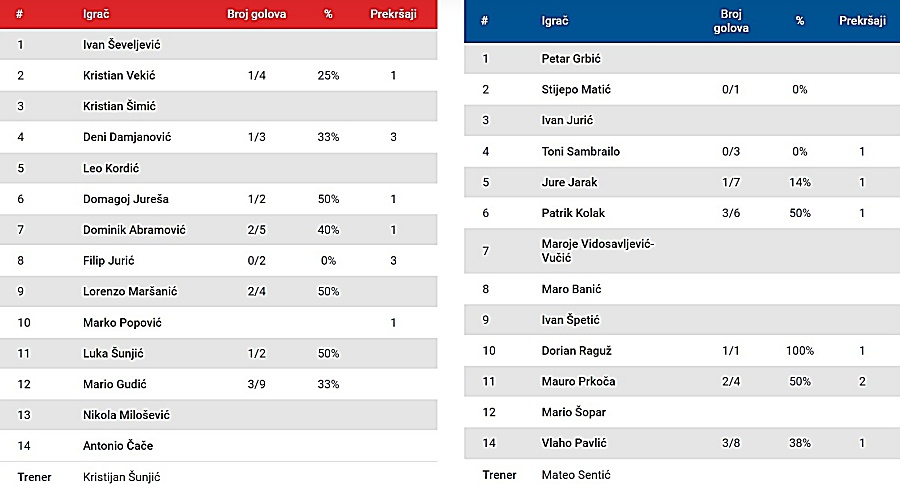Click the # header in red table
Screen dimensions: 900x485
(19, 14)
